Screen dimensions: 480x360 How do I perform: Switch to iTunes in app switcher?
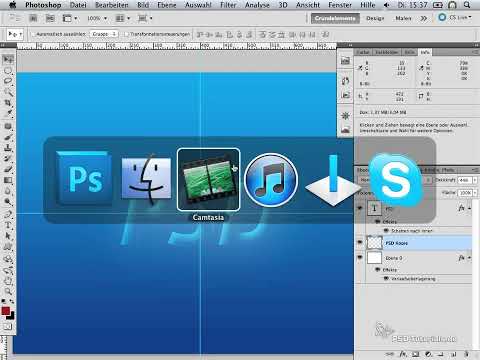271,180
